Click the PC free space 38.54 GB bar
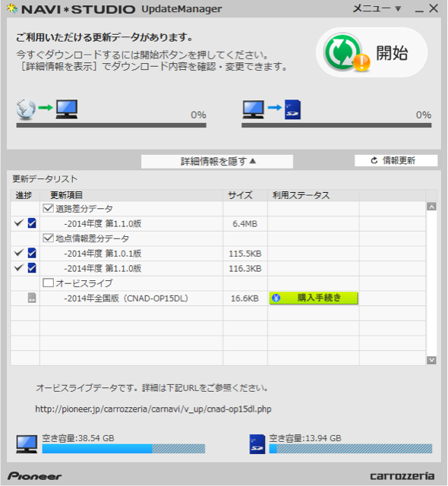The height and width of the screenshot is (486, 448). (124, 449)
